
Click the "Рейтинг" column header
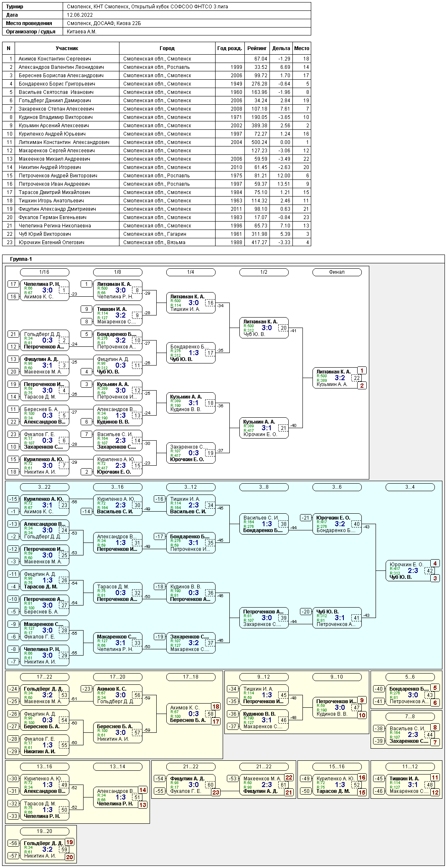257,48
